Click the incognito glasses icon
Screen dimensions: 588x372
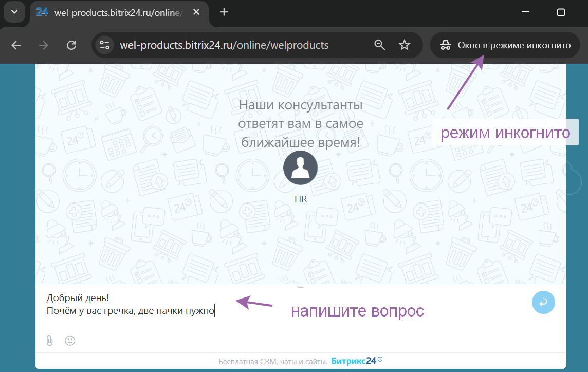pos(445,45)
